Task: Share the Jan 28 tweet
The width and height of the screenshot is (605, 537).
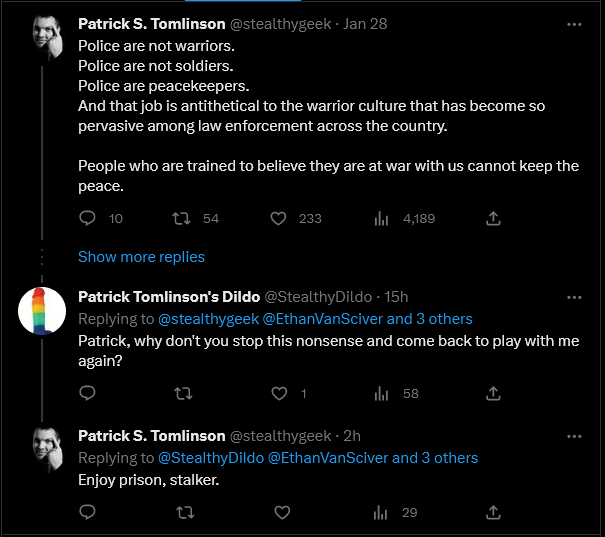Action: 492,218
